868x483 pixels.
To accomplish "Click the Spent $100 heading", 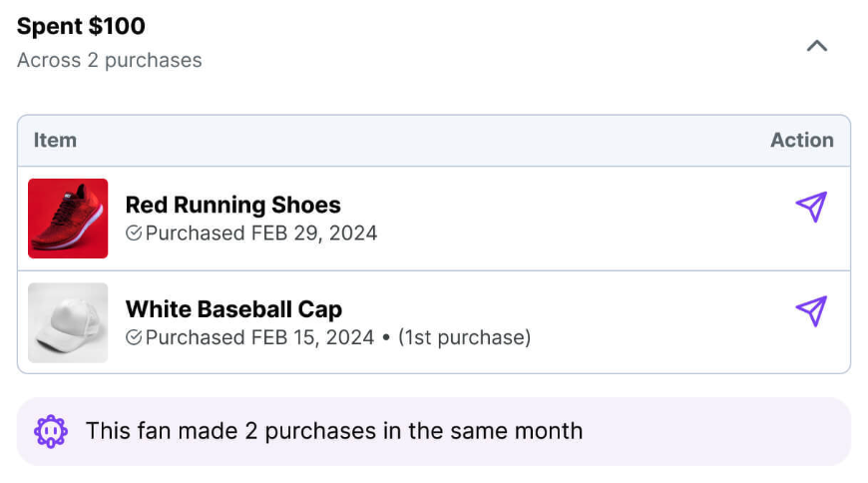I will 81,26.
